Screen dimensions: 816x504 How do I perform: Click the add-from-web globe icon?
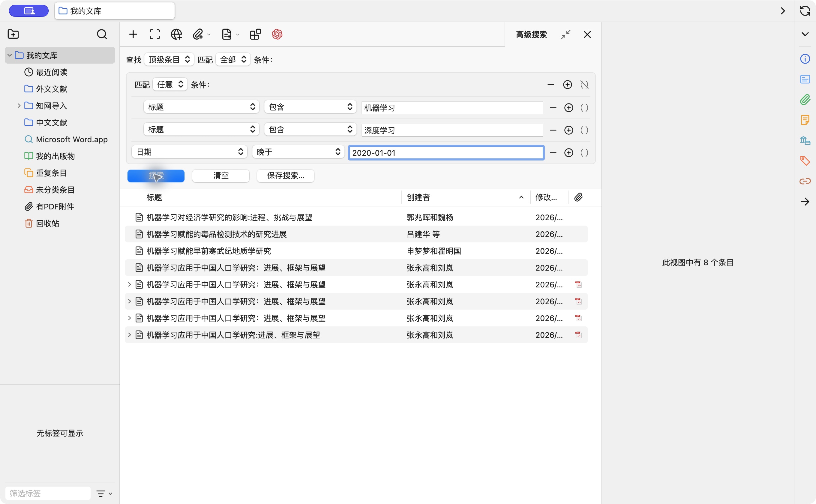pos(176,34)
